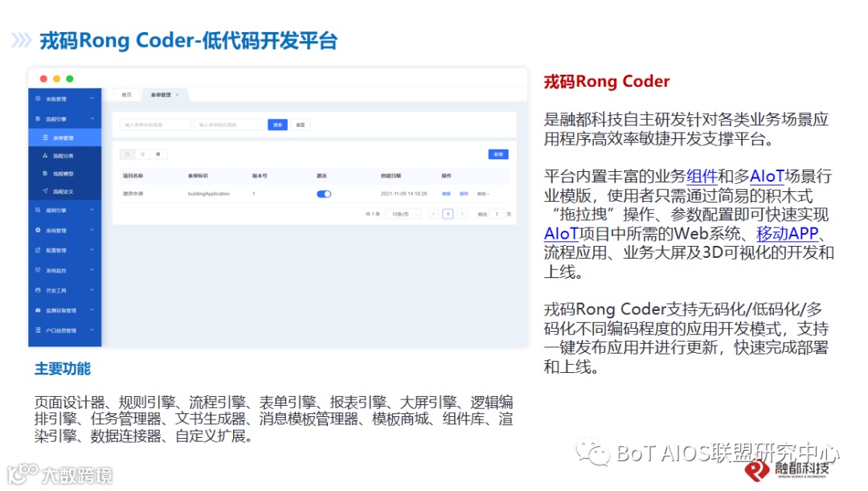The image size is (868, 491).
Task: Click the 配置管理 edit icon
Action: 39,250
